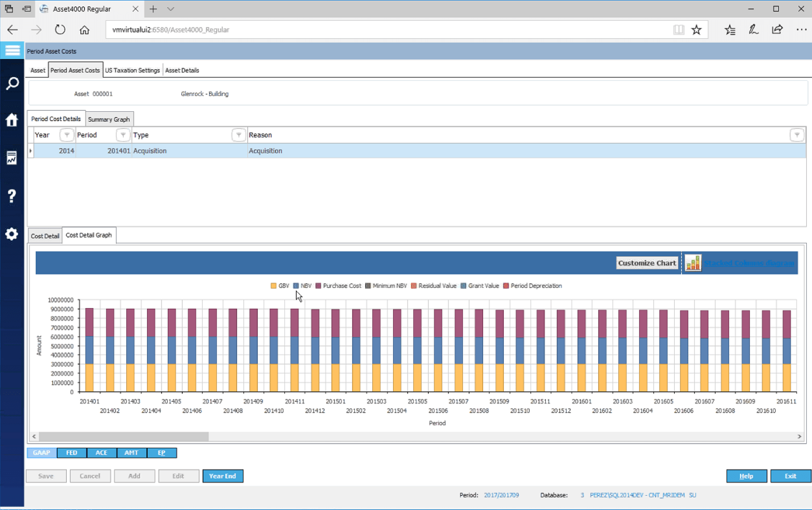
Task: Click the chart scrollbar right arrow
Action: tap(799, 436)
